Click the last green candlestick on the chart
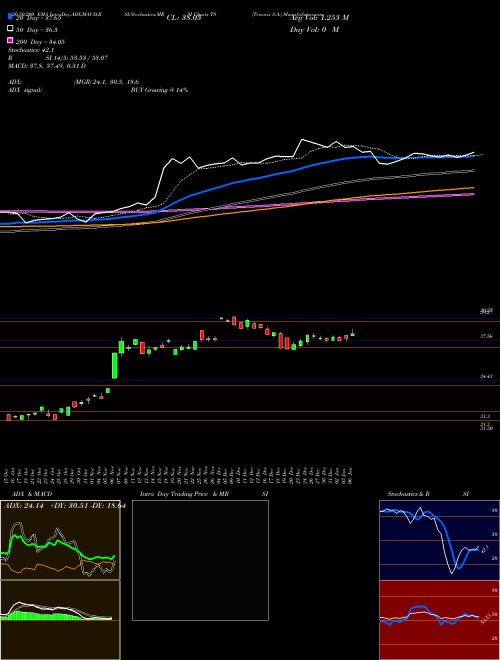Screen dimensions: 500x660 [353, 334]
